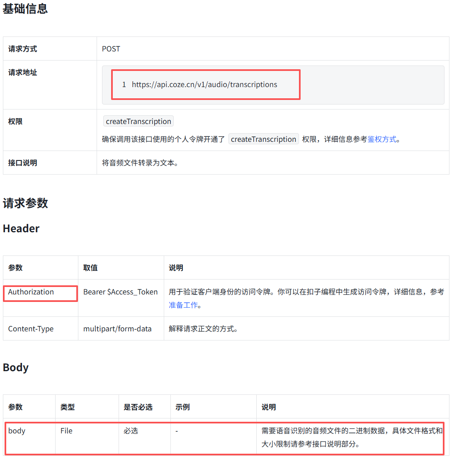The width and height of the screenshot is (476, 462).
Task: Click the line number 1 in code block
Action: pyautogui.click(x=124, y=84)
